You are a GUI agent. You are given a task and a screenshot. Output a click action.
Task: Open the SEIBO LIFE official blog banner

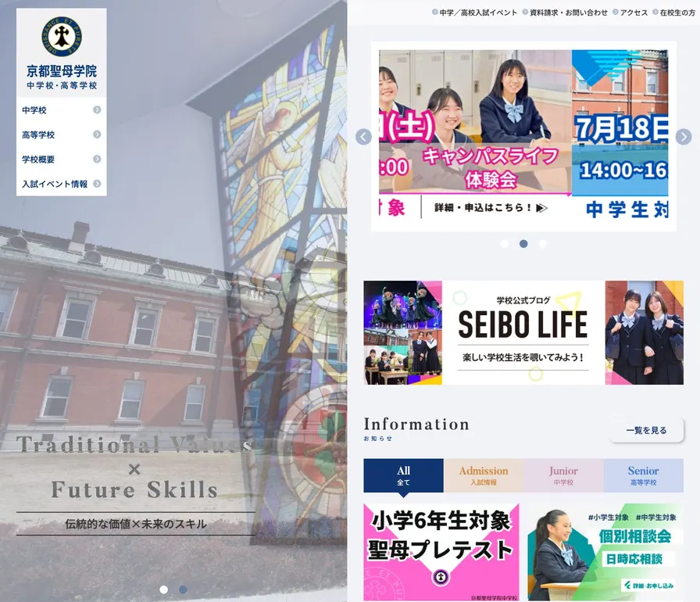tap(523, 332)
